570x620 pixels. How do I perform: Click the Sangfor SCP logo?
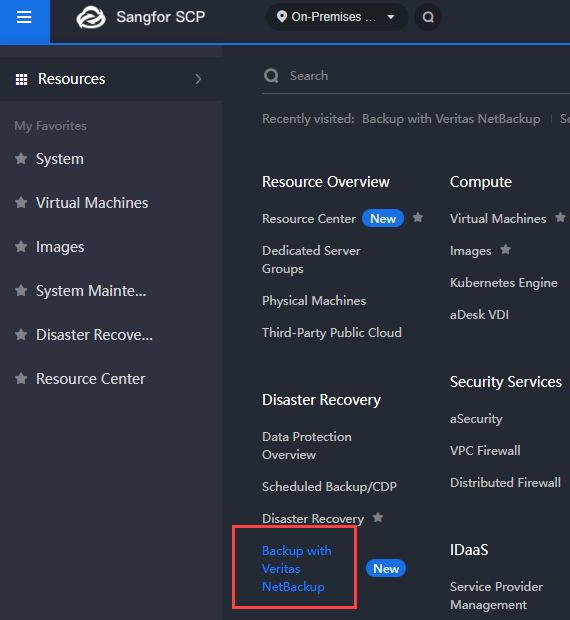pyautogui.click(x=91, y=17)
